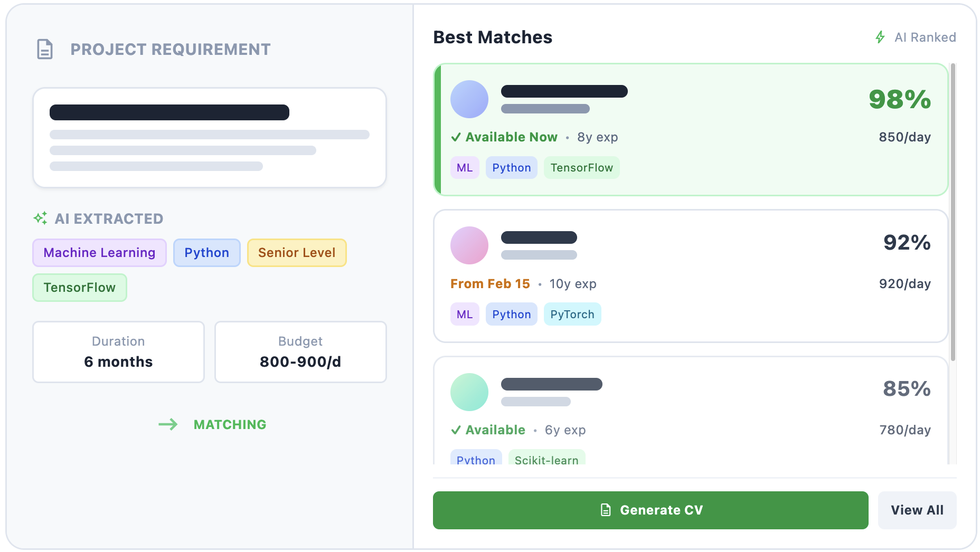Click the document icon inside Generate CV button
This screenshot has width=980, height=552.
605,510
